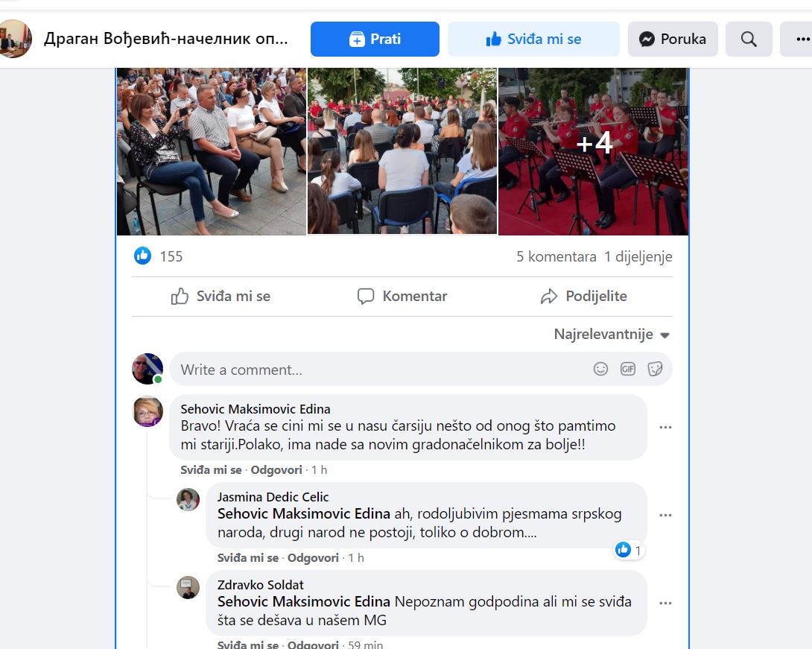Click the blue like reaction icon beside 155
Viewport: 812px width, 649px height.
[142, 256]
